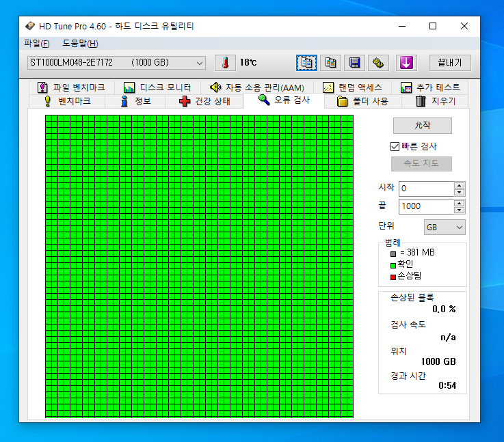Viewport: 504px width, 442px height.
Task: Click the 끝 position input field
Action: pos(427,206)
